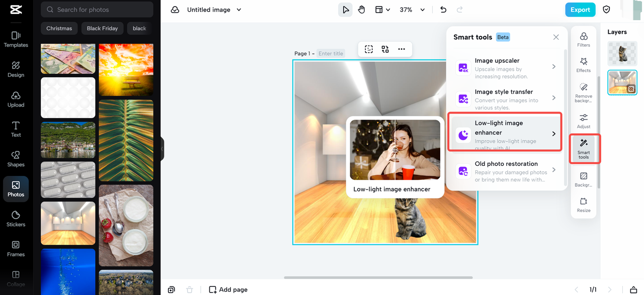Screen dimensions: 644x295
Task: Click the Enter title page field
Action: point(331,53)
